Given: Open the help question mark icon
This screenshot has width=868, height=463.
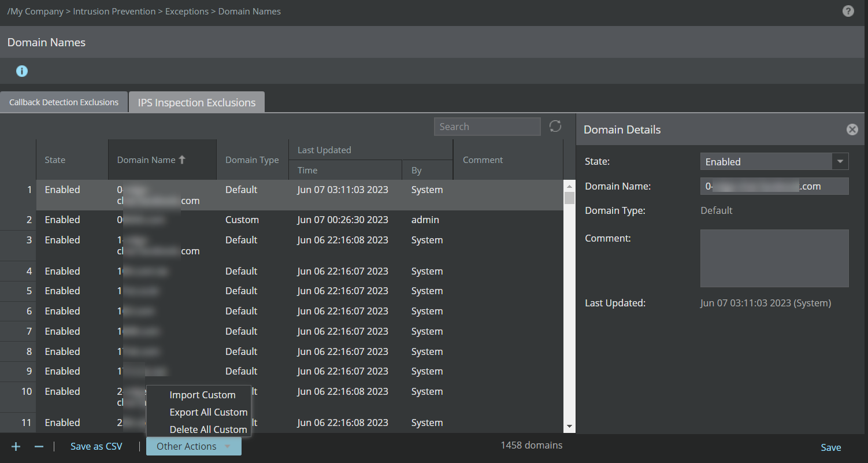Looking at the screenshot, I should coord(848,11).
